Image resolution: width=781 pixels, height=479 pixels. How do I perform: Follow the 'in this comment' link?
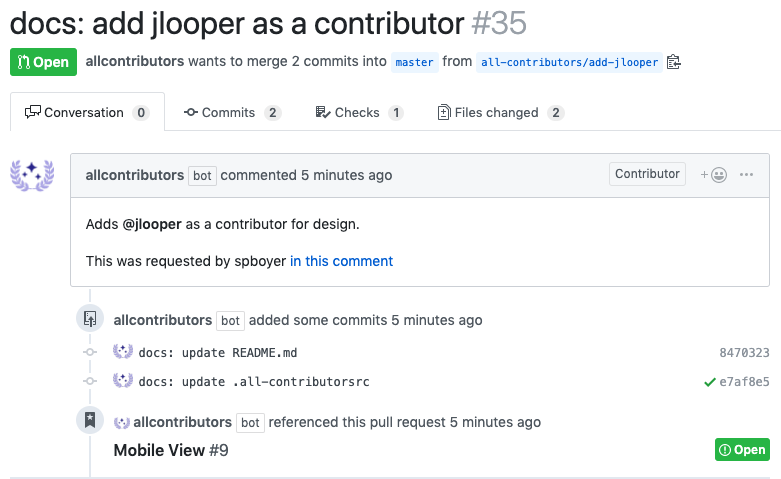341,261
